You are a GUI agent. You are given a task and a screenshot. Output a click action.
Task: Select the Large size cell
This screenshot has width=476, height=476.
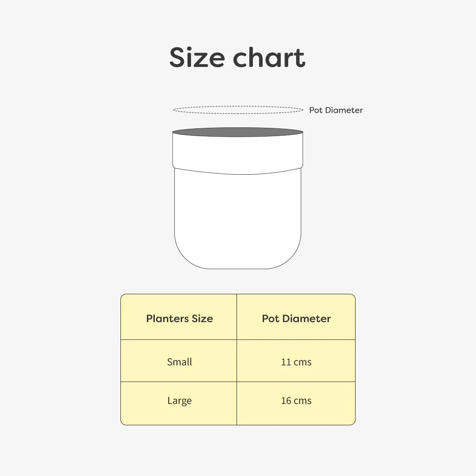179,403
